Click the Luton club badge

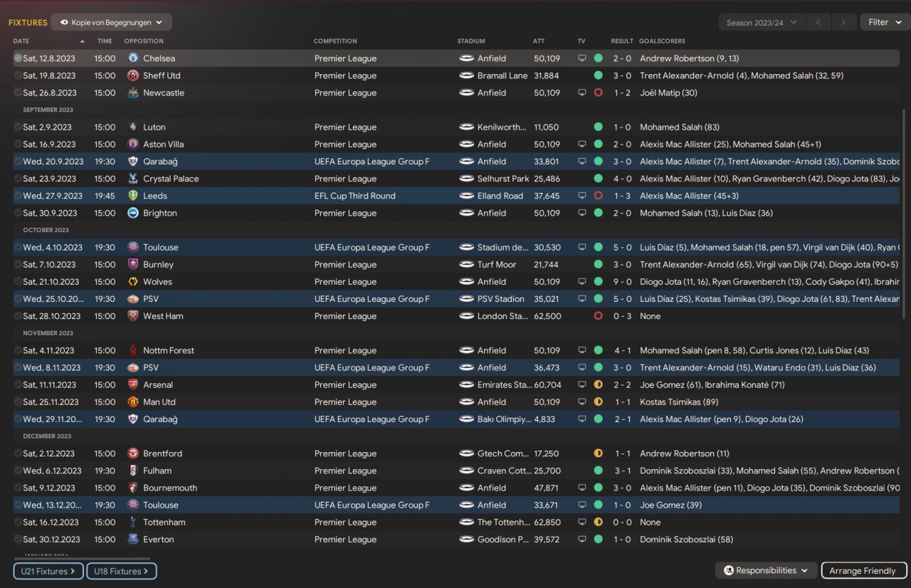tap(133, 127)
